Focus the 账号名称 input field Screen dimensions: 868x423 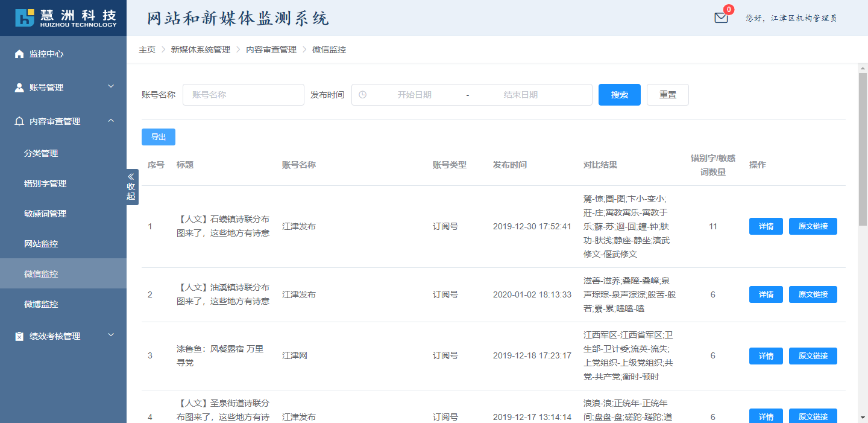(x=243, y=95)
